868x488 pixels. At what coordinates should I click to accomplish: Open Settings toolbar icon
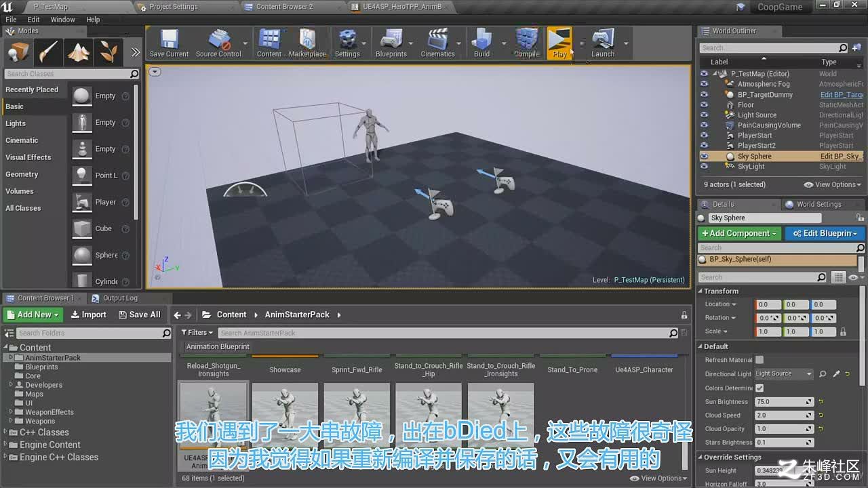(347, 43)
